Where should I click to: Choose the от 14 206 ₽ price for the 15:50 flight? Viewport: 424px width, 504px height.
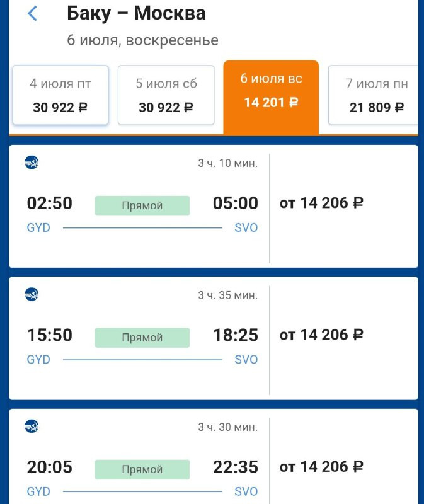(x=321, y=335)
